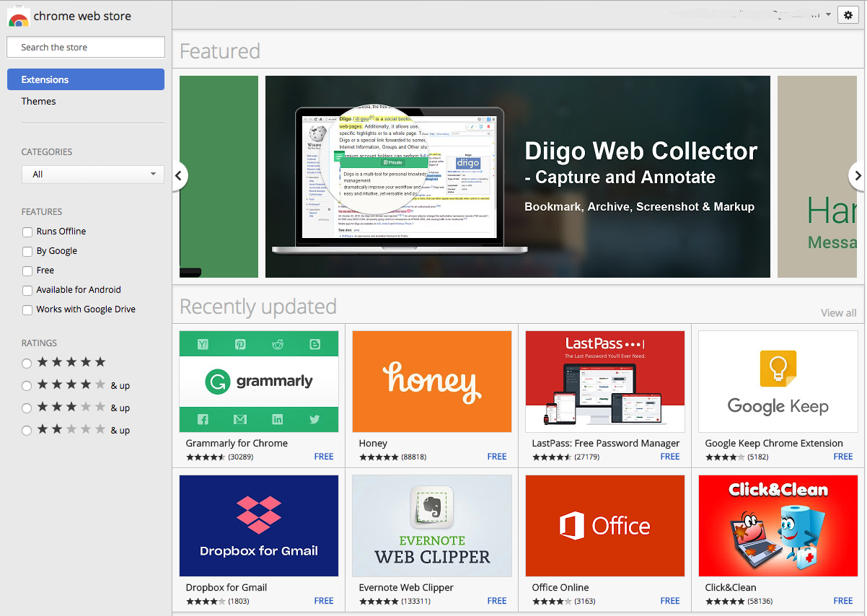Switch to the Themes section

pos(39,101)
